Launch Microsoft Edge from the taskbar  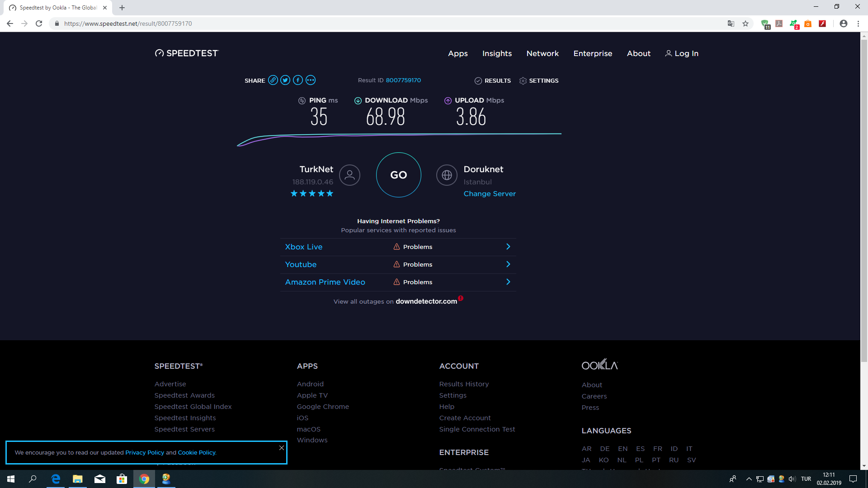[x=56, y=479]
